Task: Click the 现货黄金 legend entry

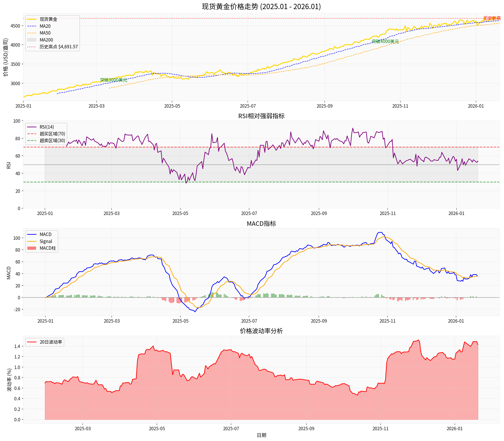Action: tap(48, 19)
